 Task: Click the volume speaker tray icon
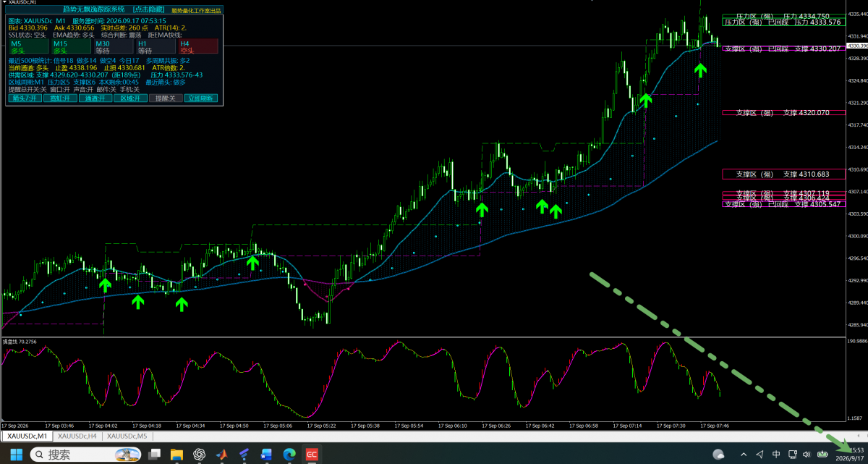tap(807, 455)
